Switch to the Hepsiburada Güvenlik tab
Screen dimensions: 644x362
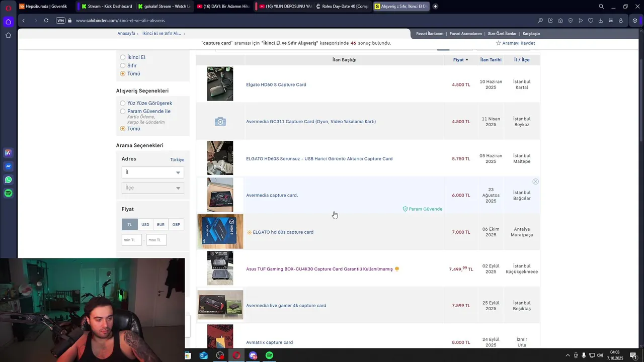point(45,7)
